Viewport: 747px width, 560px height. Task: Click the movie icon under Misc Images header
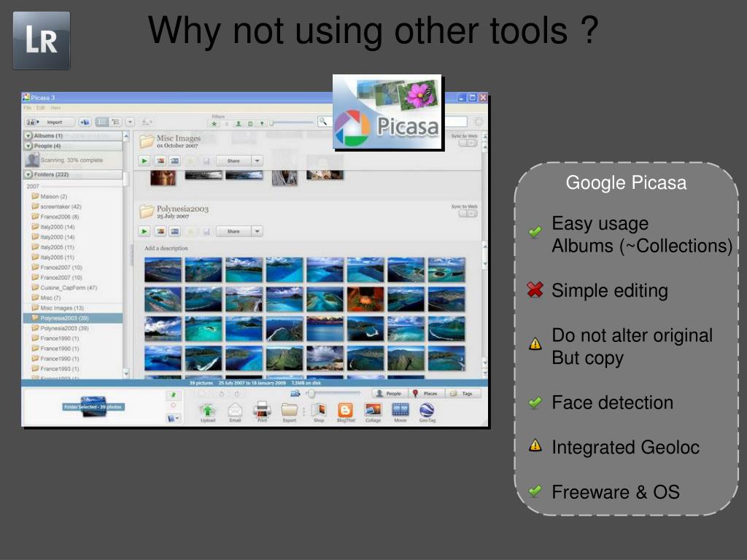point(175,161)
